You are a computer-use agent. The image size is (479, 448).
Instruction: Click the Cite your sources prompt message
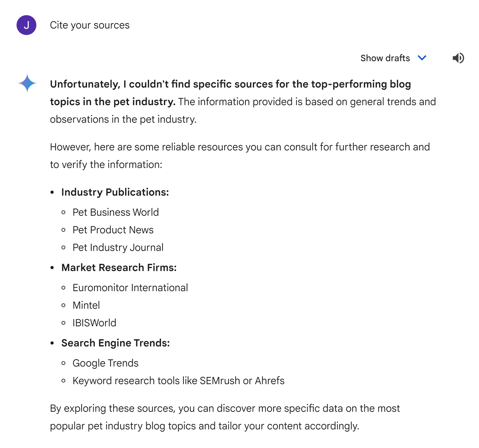point(90,25)
